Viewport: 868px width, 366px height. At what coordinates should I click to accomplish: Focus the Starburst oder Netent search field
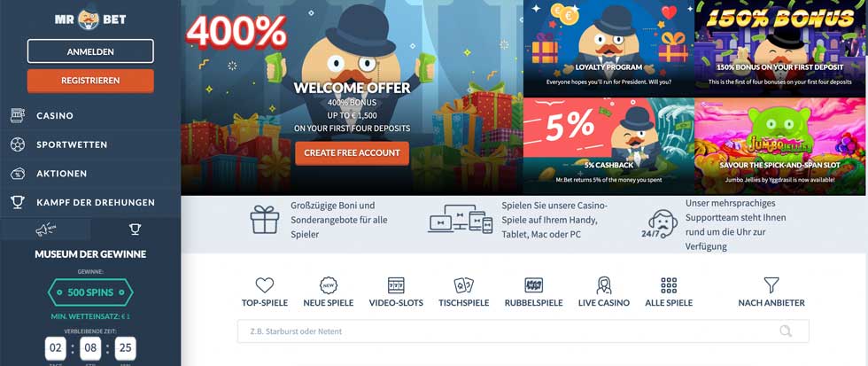523,331
